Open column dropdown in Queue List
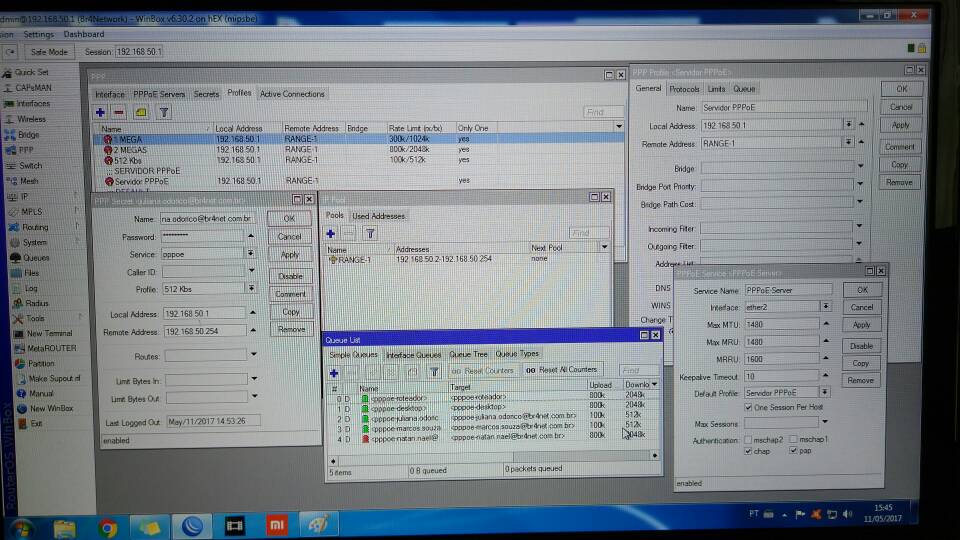 click(654, 384)
